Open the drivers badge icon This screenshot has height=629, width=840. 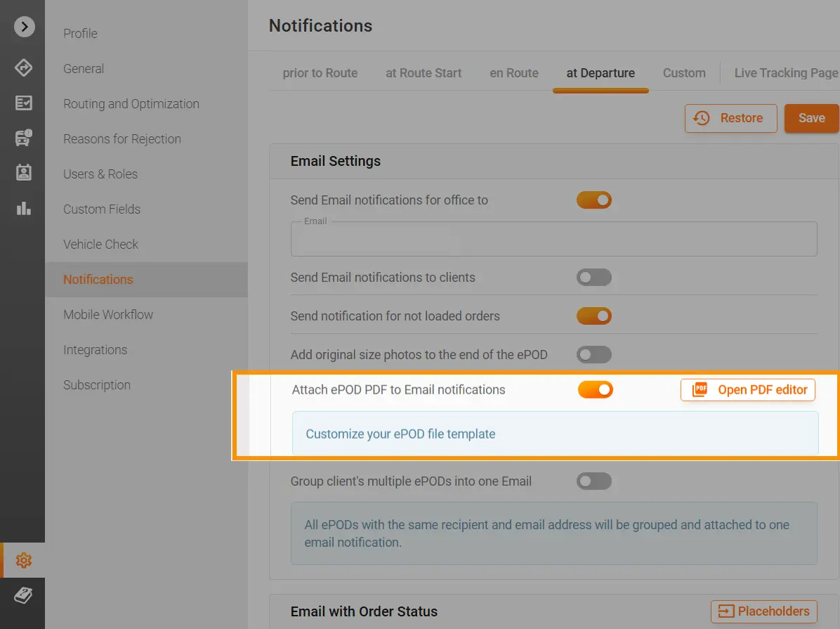pos(24,173)
